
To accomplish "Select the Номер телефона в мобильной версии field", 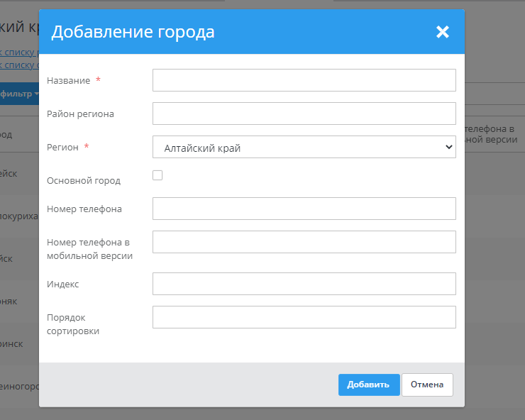I will click(304, 242).
